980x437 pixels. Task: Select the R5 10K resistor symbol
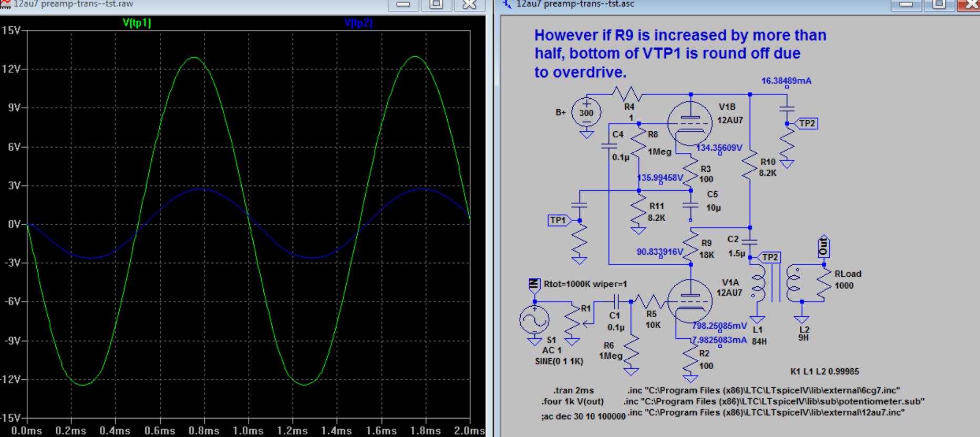point(651,301)
